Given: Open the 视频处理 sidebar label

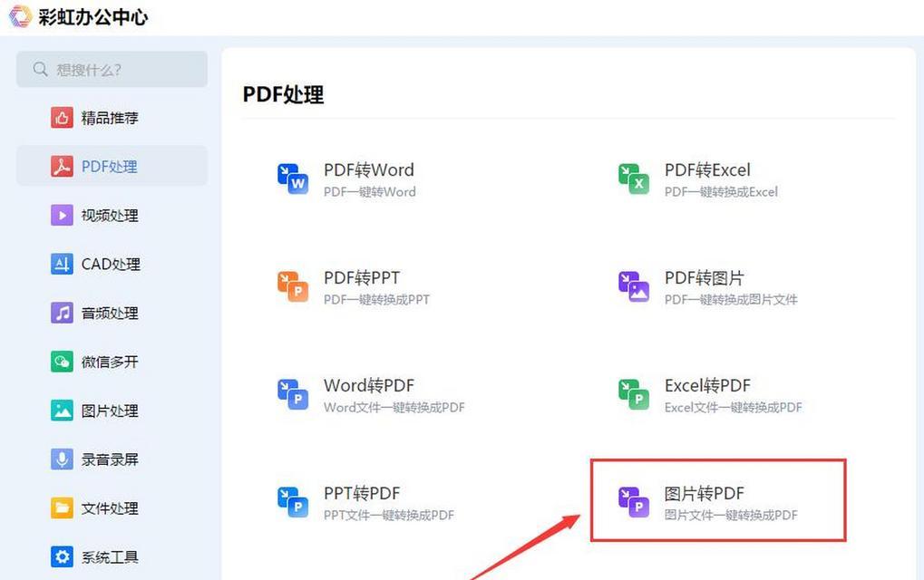Looking at the screenshot, I should point(110,216).
